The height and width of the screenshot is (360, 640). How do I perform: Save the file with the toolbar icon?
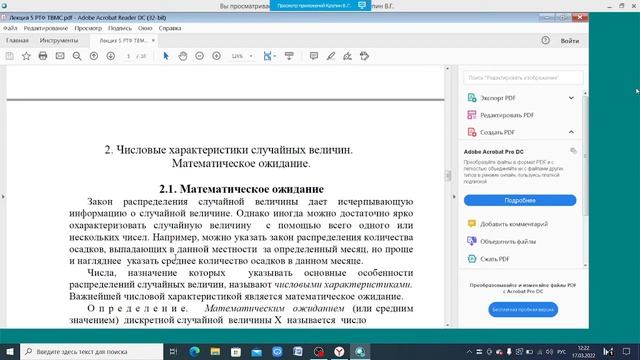[x=9, y=56]
